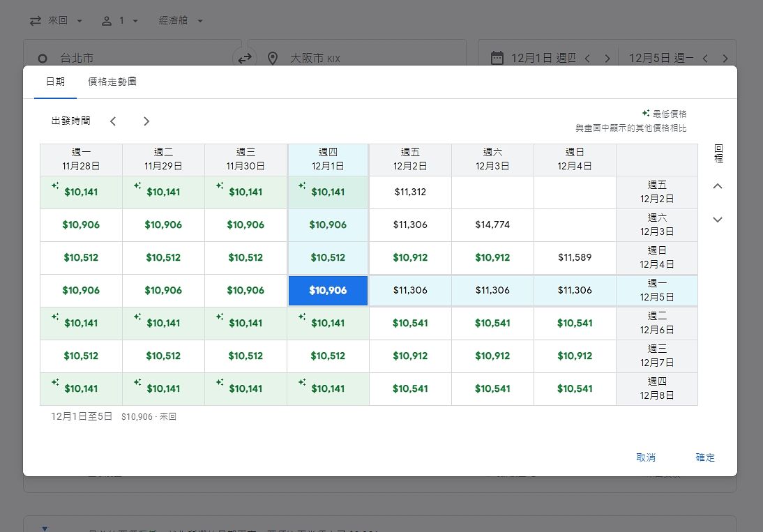Select the $14,774 price cell
Viewport: 763px width, 532px height.
pyautogui.click(x=492, y=225)
